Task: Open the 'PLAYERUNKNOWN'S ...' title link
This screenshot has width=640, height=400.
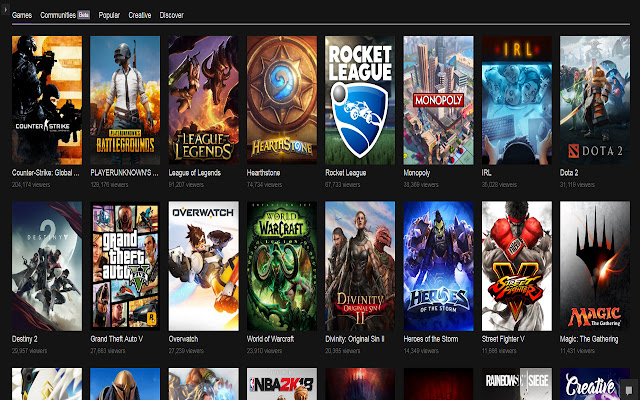Action: pos(124,173)
